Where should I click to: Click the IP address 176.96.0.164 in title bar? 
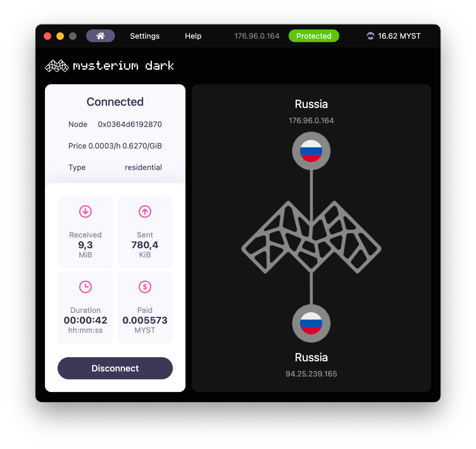pyautogui.click(x=257, y=36)
